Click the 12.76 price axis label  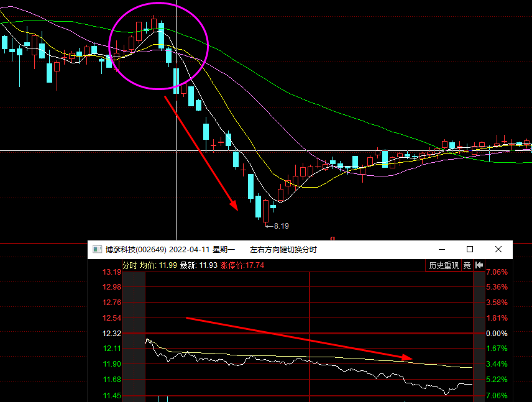click(x=112, y=302)
